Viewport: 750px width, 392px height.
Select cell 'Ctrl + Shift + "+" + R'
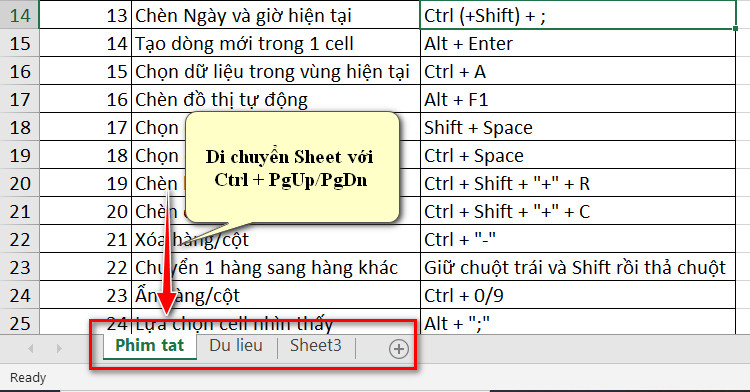(578, 183)
